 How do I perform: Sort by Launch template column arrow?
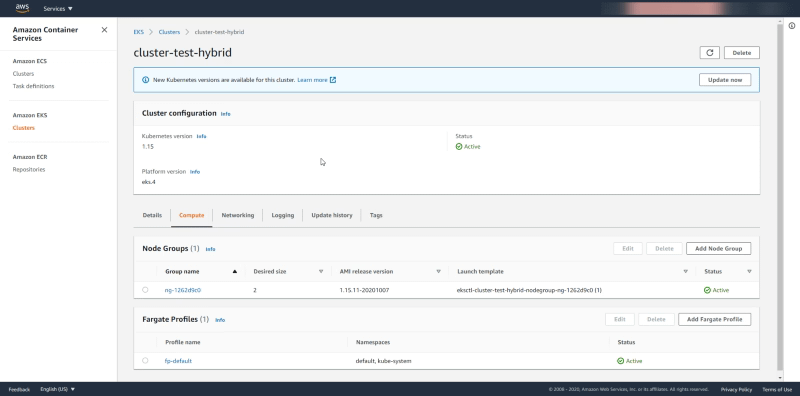click(686, 271)
